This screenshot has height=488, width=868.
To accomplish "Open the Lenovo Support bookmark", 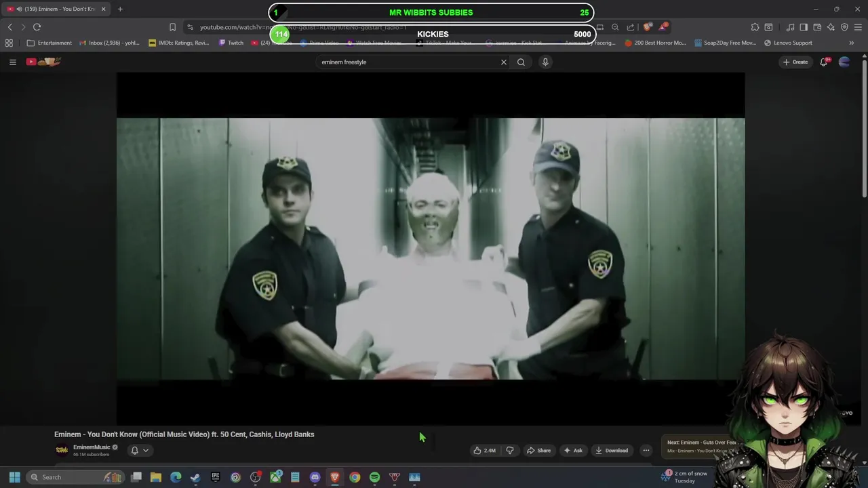I will (x=788, y=43).
